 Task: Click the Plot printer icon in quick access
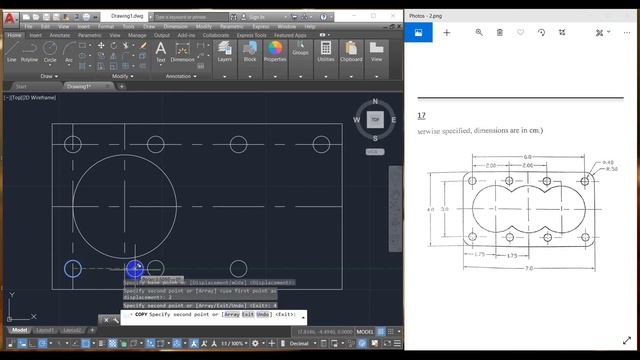86,17
